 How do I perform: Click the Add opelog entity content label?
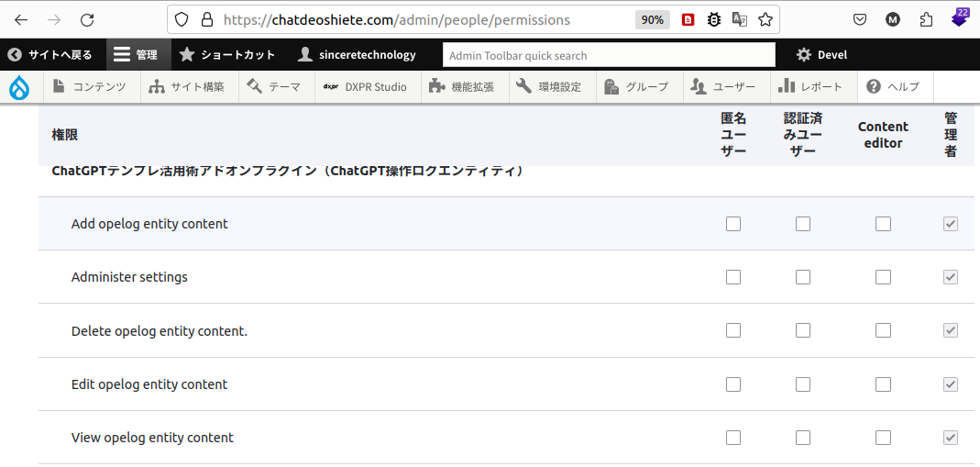click(150, 223)
